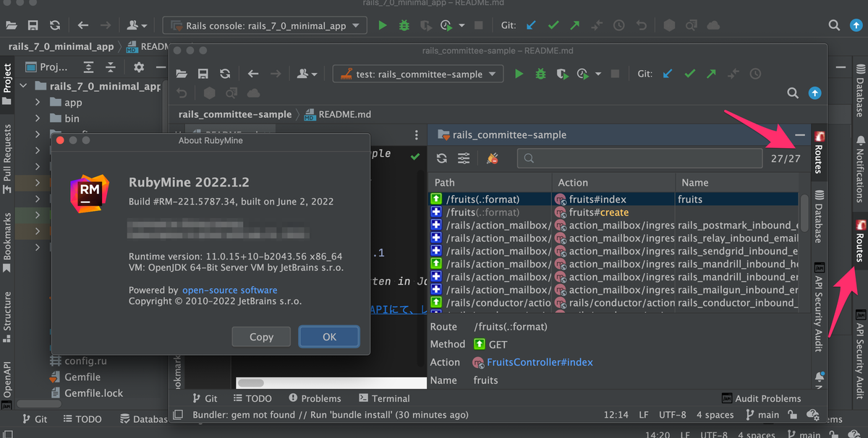Run with coverage in rails_committee-sample window
Screen dimensions: 868x438
tap(561, 74)
